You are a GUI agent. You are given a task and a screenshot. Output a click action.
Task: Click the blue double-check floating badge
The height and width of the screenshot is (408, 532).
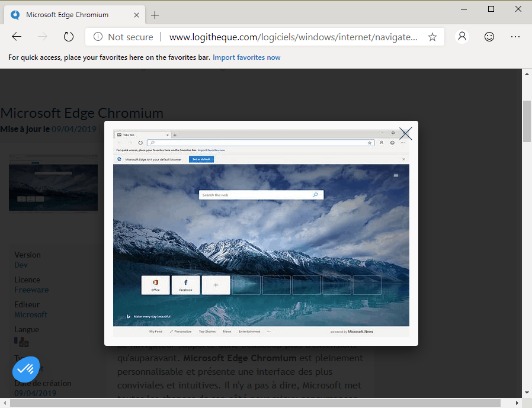tap(26, 369)
